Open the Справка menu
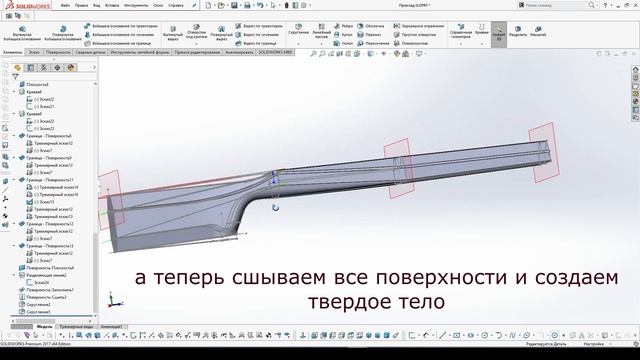Image resolution: width=640 pixels, height=360 pixels. (176, 6)
